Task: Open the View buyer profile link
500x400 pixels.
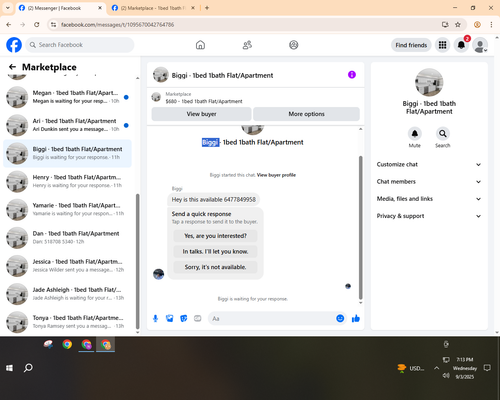Action: [x=276, y=175]
